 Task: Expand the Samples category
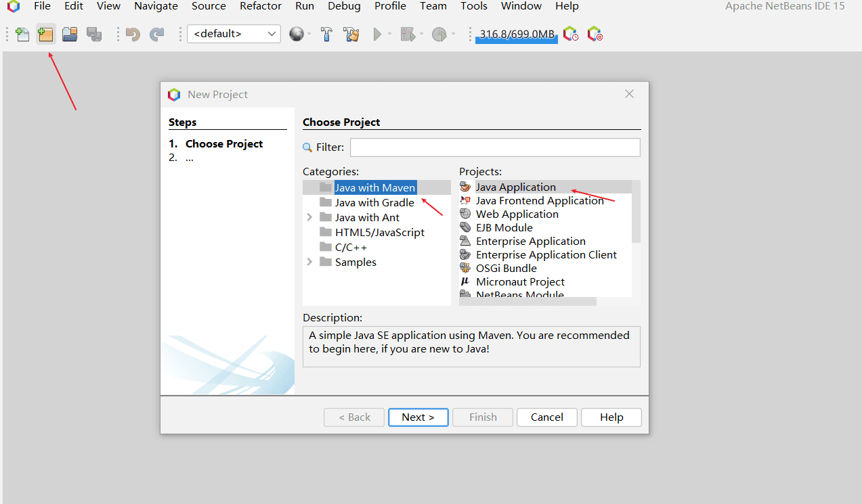point(309,262)
